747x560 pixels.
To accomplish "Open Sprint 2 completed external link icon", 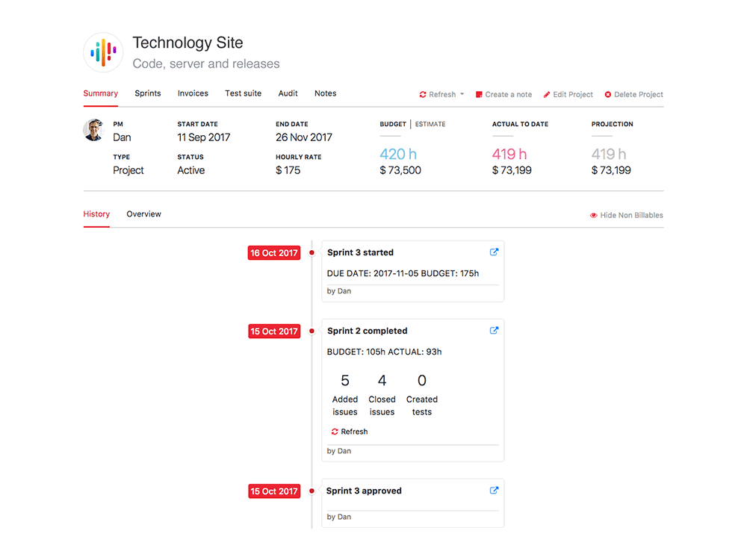I will tap(494, 330).
